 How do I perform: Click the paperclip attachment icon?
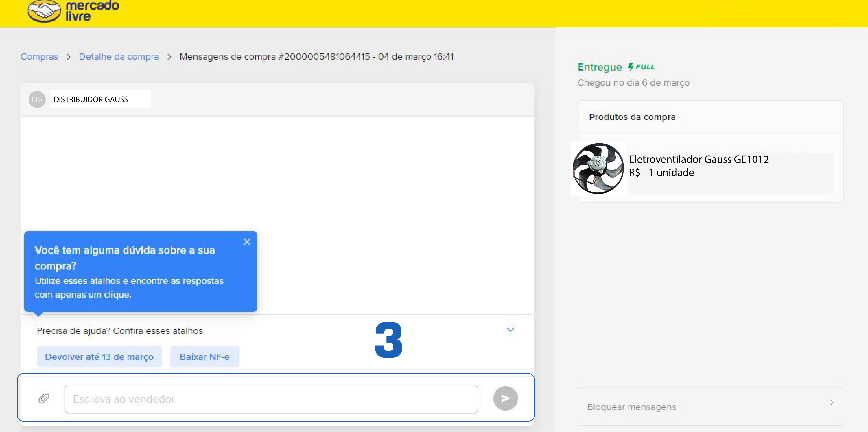click(44, 398)
